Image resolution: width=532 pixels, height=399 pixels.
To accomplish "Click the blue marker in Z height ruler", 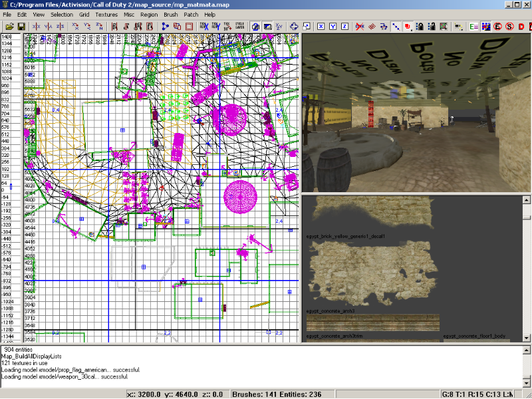I will tap(11, 187).
